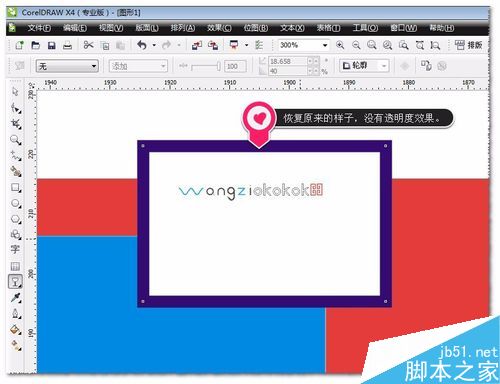Select the Pick tool in the toolbox

click(15, 92)
